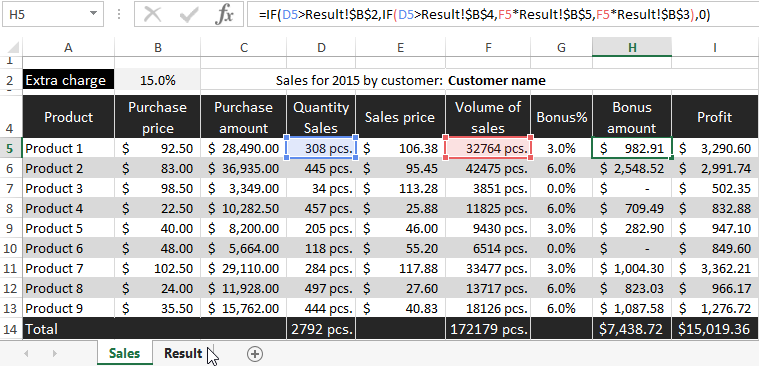
Task: Select column D header
Action: point(321,47)
